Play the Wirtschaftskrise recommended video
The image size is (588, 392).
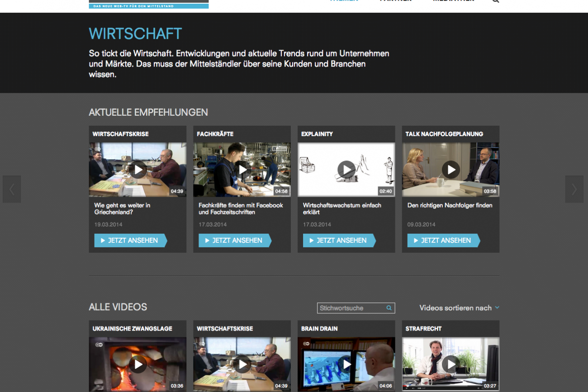tap(138, 170)
